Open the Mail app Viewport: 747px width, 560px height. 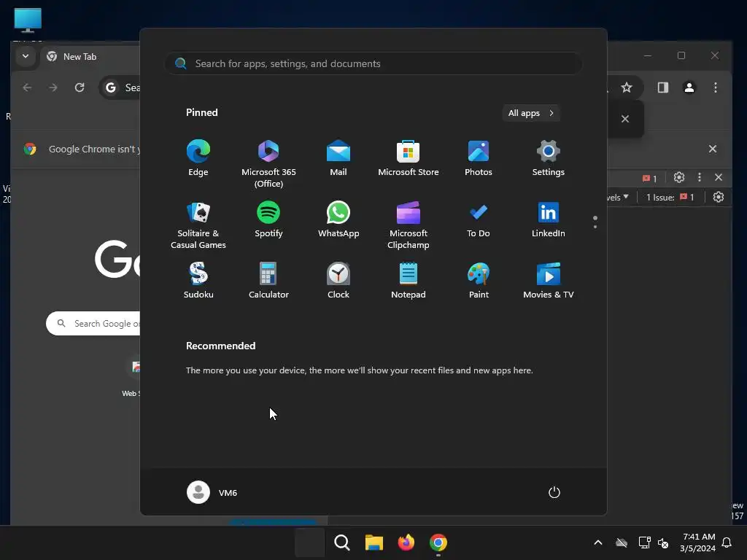click(338, 158)
